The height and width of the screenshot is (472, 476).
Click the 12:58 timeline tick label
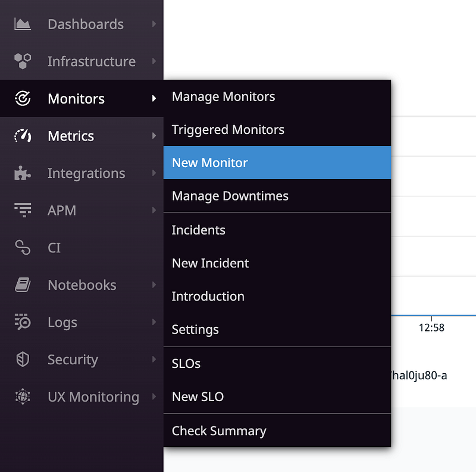pyautogui.click(x=431, y=327)
